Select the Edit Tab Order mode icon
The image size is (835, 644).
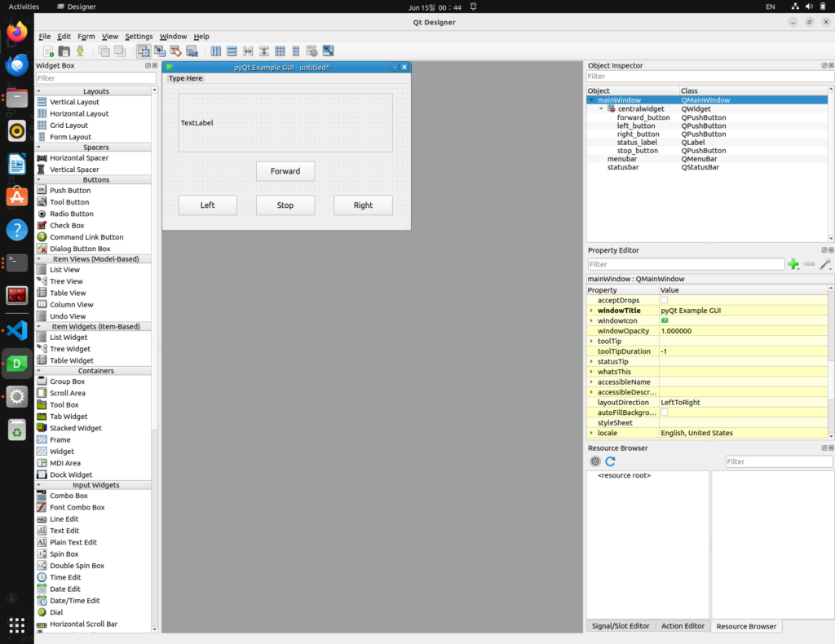tap(192, 51)
